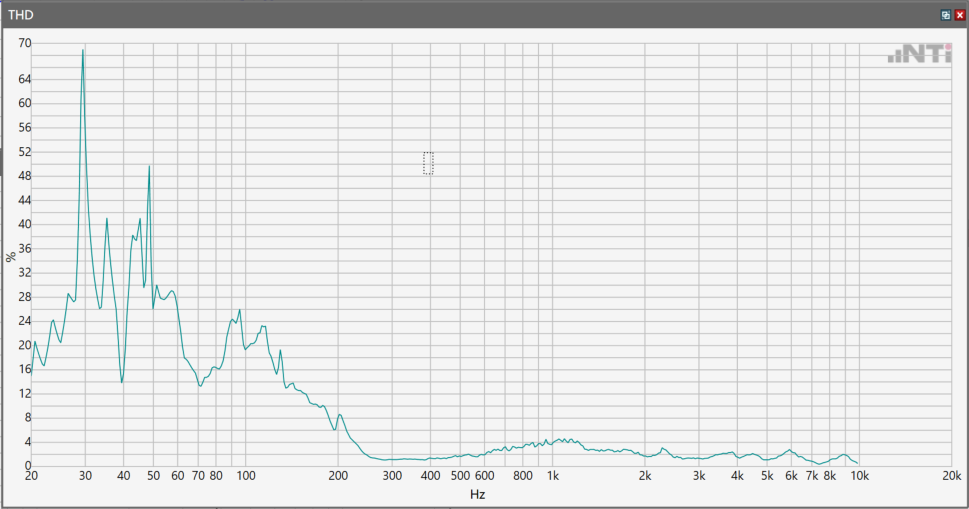Select the THD panel title

21,15
